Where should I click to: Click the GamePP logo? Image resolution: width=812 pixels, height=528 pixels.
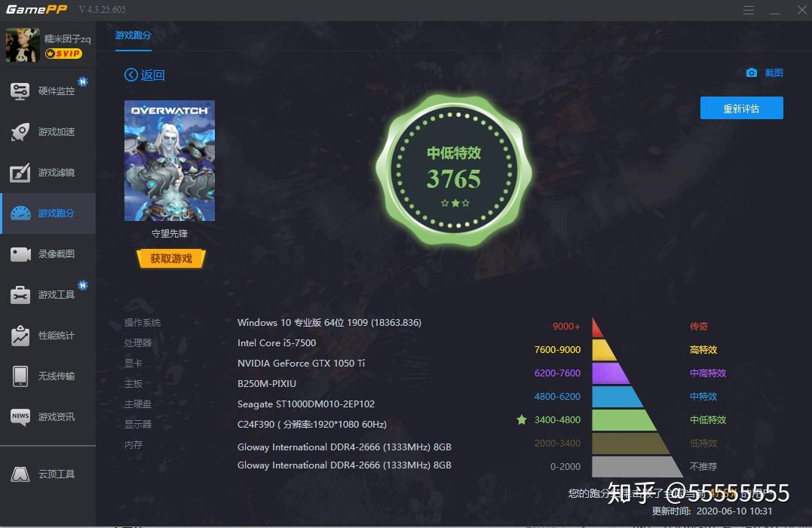point(36,9)
